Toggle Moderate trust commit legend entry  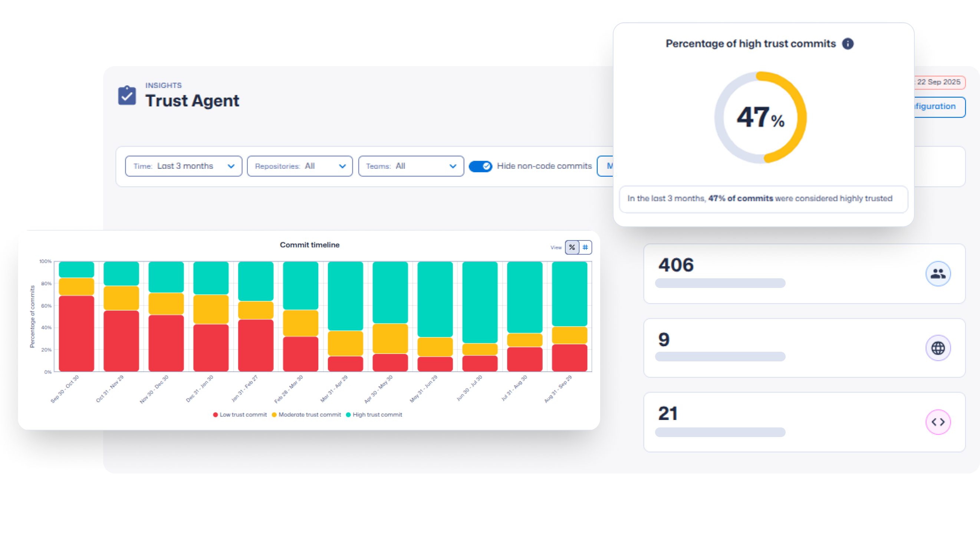click(x=307, y=414)
